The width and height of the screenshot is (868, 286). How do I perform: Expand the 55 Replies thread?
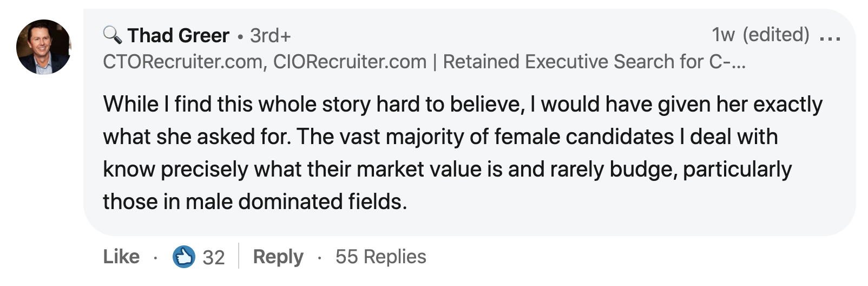[x=380, y=257]
